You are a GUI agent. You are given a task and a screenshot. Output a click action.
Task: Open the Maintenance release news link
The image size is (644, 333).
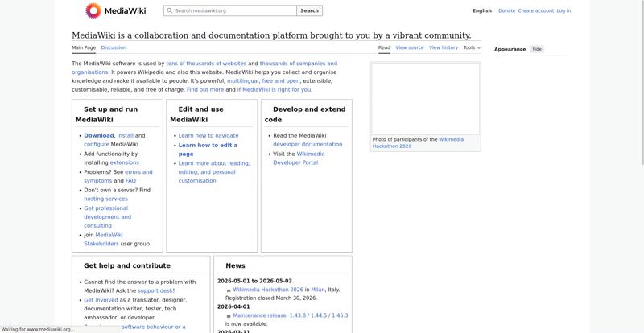click(291, 315)
